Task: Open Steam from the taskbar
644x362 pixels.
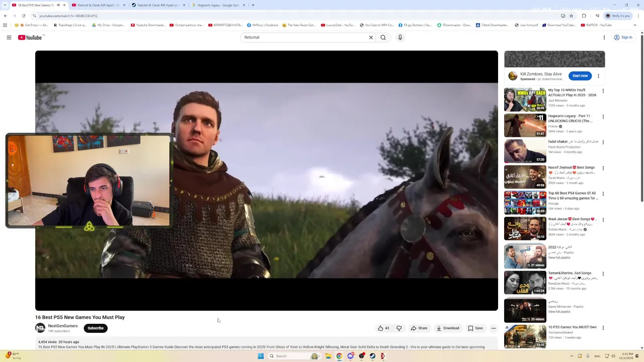Action: 372,356
